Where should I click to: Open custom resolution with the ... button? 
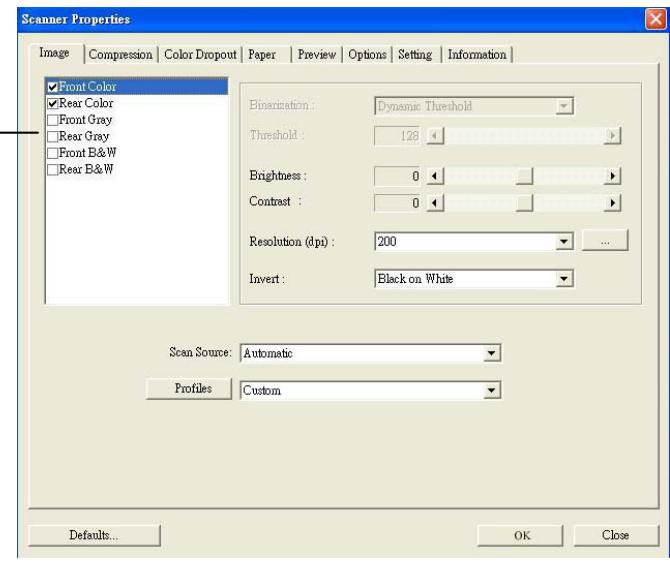[605, 241]
